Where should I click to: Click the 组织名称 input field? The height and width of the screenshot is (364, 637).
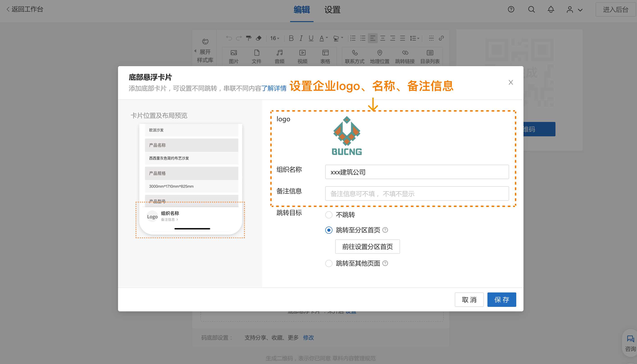(417, 172)
